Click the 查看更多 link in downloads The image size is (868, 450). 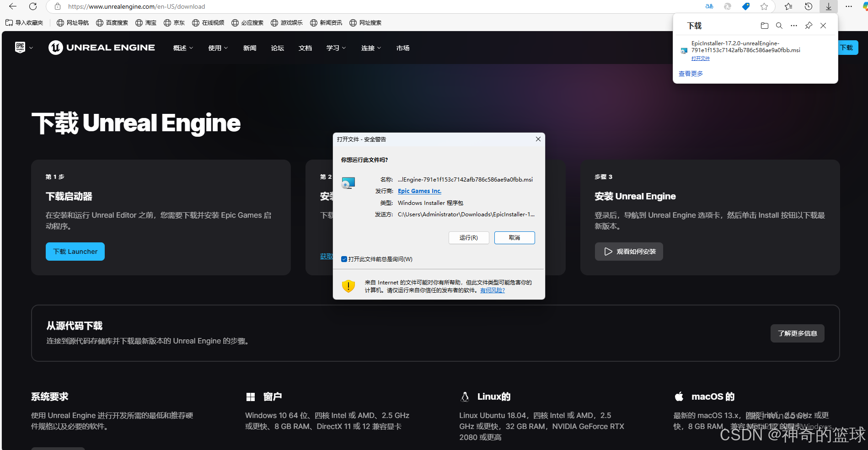pos(691,74)
